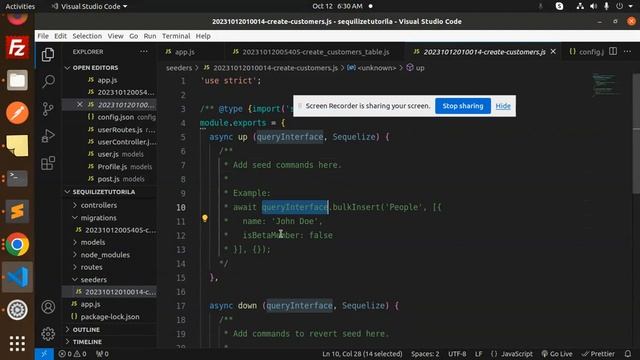Image resolution: width=640 pixels, height=360 pixels.
Task: Open notifications bell in status bar
Action: pos(627,354)
